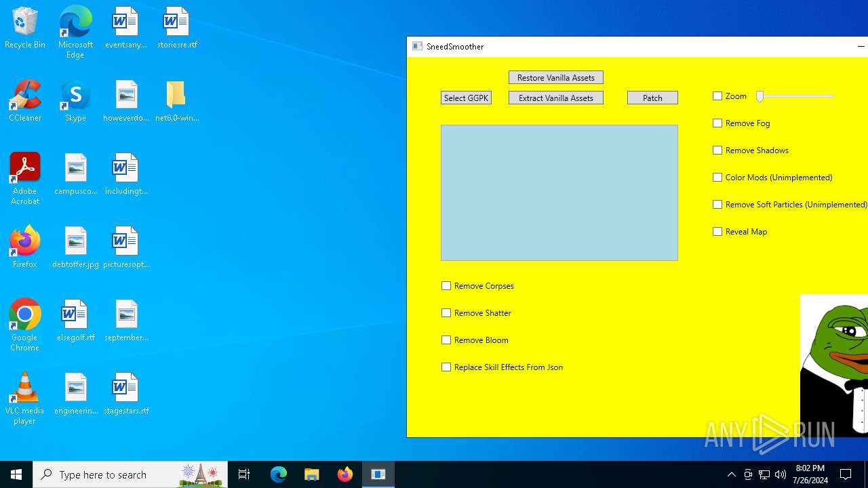Check the Remove Bloom option
868x488 pixels.
coord(446,340)
